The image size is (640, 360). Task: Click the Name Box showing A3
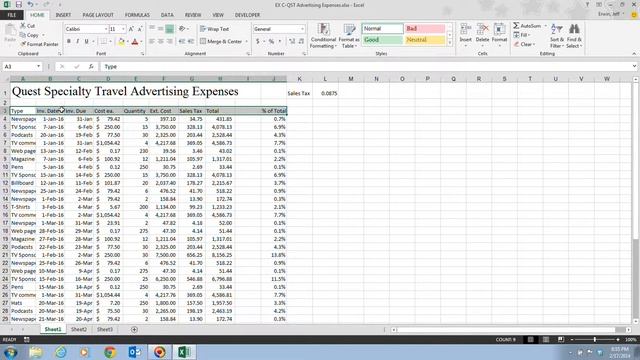[x=22, y=66]
